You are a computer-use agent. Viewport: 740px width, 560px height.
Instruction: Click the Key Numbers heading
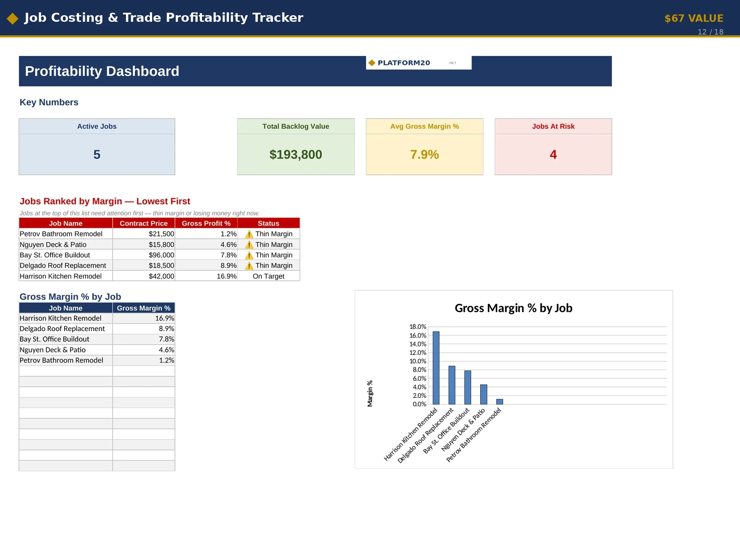coord(49,102)
